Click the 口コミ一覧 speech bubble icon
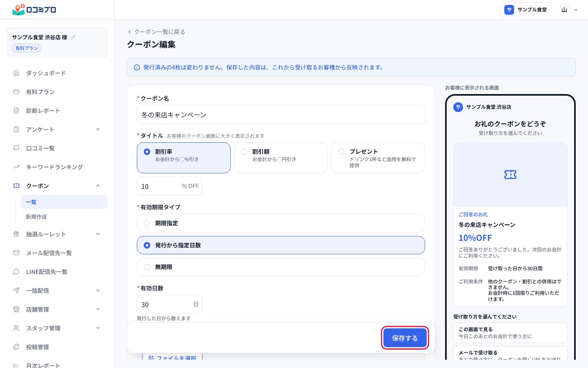 pyautogui.click(x=16, y=148)
